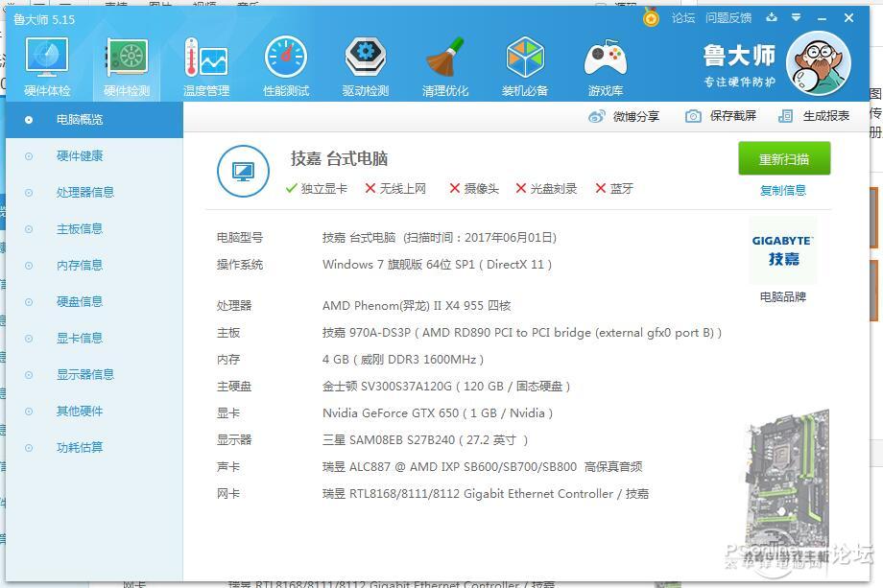Open 问题反馈 feedback link
Viewport: 883px width, 588px height.
tap(728, 18)
